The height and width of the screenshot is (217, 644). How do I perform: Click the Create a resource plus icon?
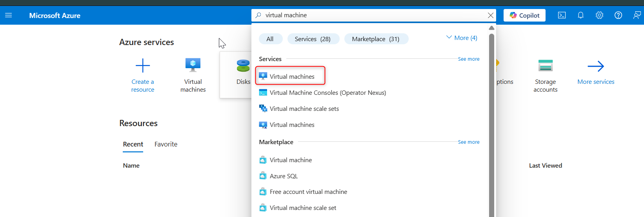click(143, 65)
